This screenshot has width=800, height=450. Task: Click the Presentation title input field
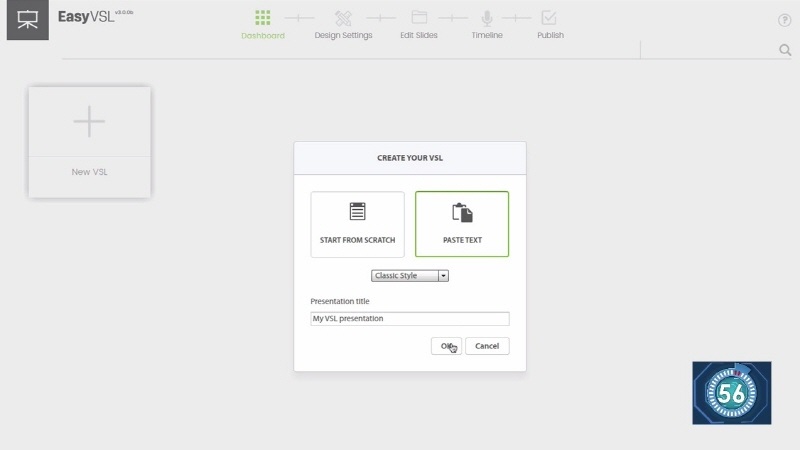(410, 318)
